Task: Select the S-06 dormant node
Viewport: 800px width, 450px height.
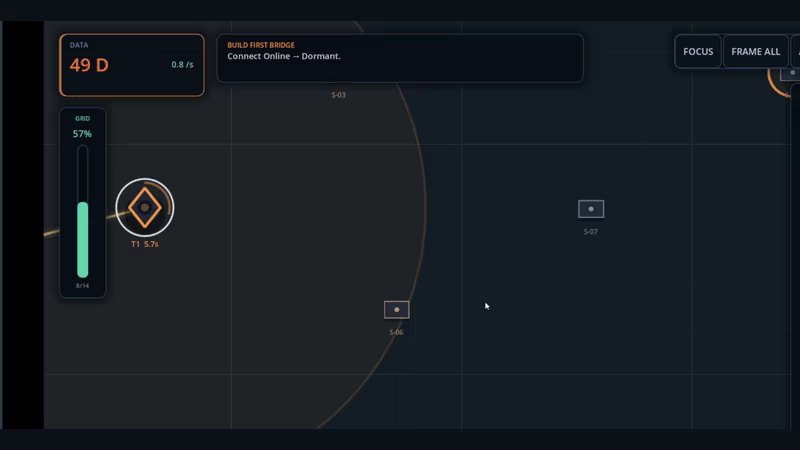Action: [396, 310]
